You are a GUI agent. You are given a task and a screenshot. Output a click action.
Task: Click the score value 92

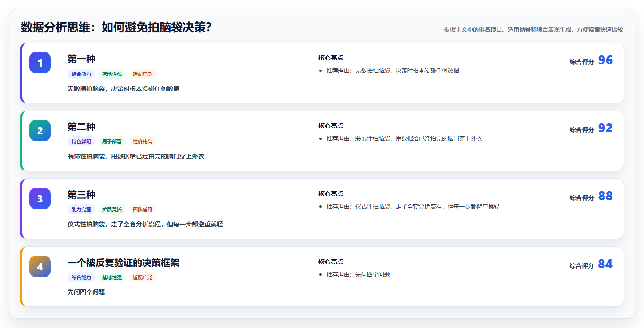605,128
